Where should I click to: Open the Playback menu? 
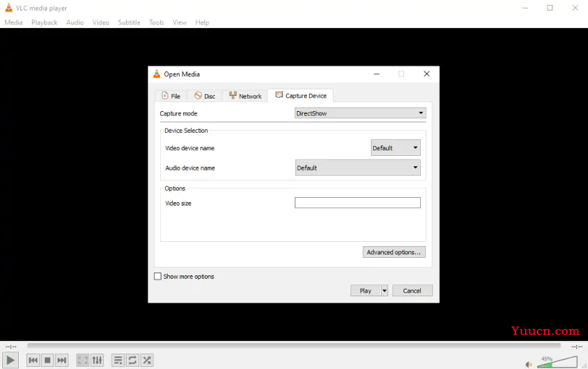(44, 22)
